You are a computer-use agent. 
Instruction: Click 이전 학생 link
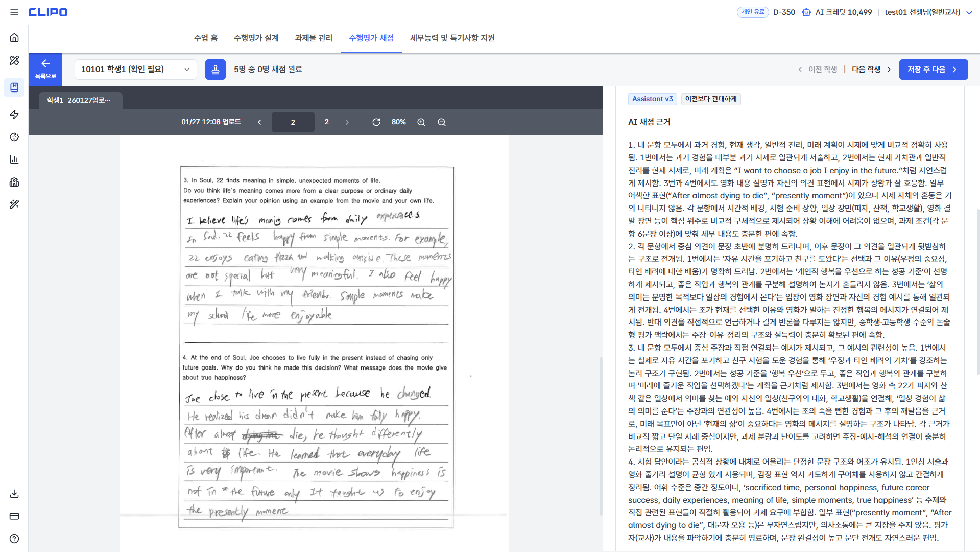pyautogui.click(x=818, y=70)
